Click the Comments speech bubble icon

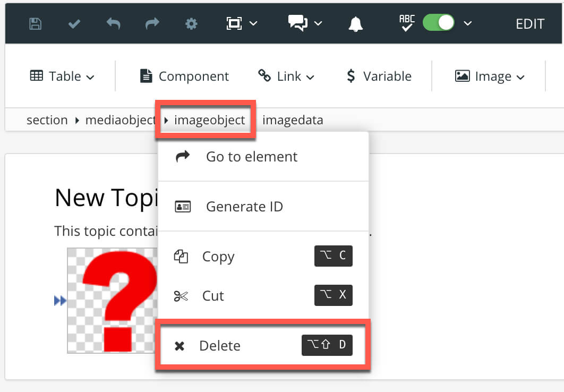pos(298,23)
